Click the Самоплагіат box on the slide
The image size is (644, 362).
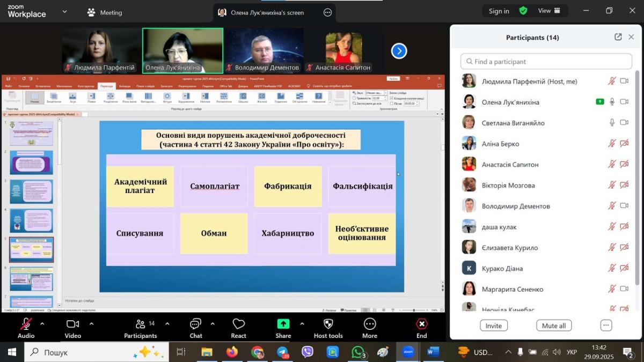point(214,187)
